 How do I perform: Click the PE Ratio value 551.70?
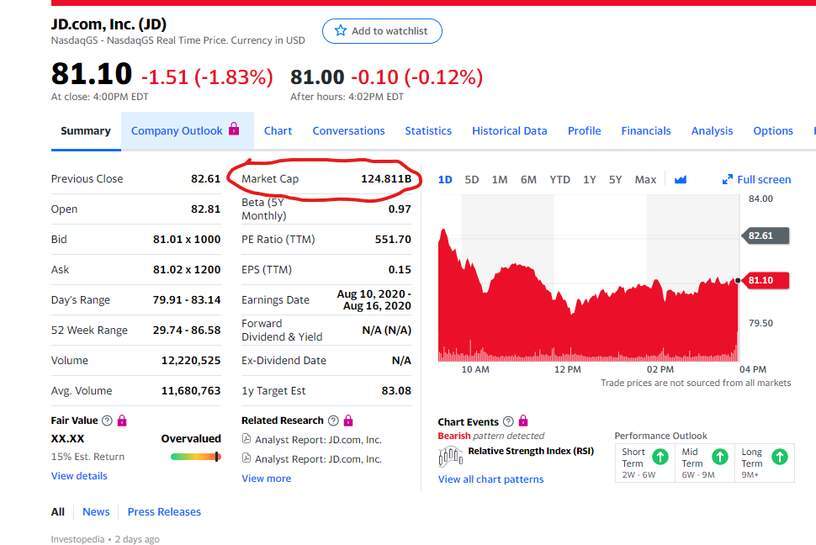(393, 239)
